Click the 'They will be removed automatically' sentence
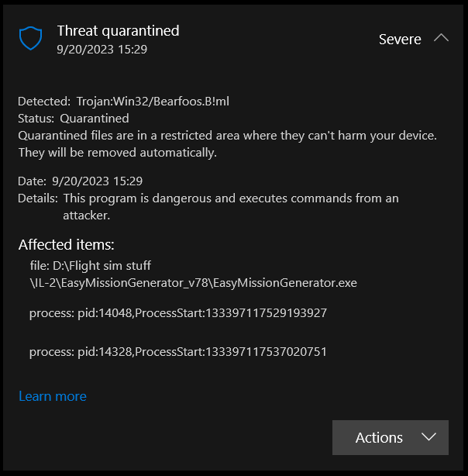The height and width of the screenshot is (476, 468). (118, 153)
